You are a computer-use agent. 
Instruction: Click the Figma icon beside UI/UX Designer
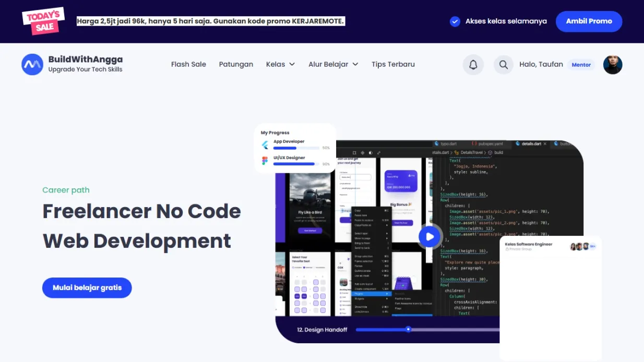(x=264, y=161)
